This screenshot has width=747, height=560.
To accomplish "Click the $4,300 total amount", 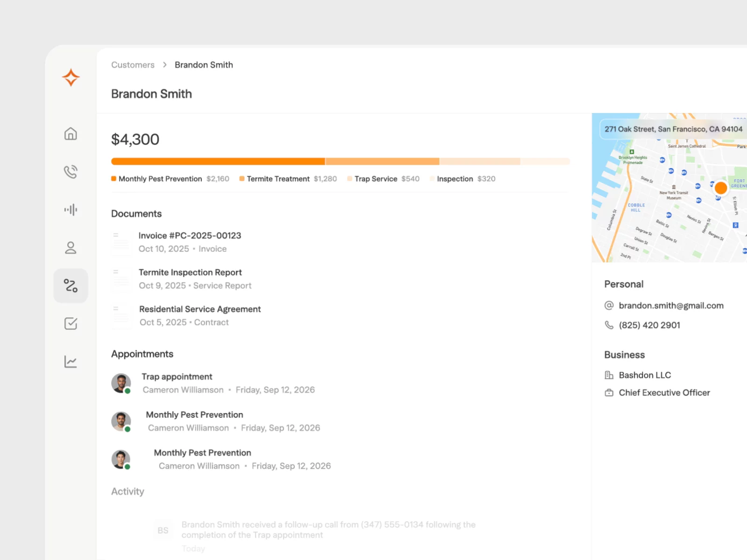I will point(135,140).
